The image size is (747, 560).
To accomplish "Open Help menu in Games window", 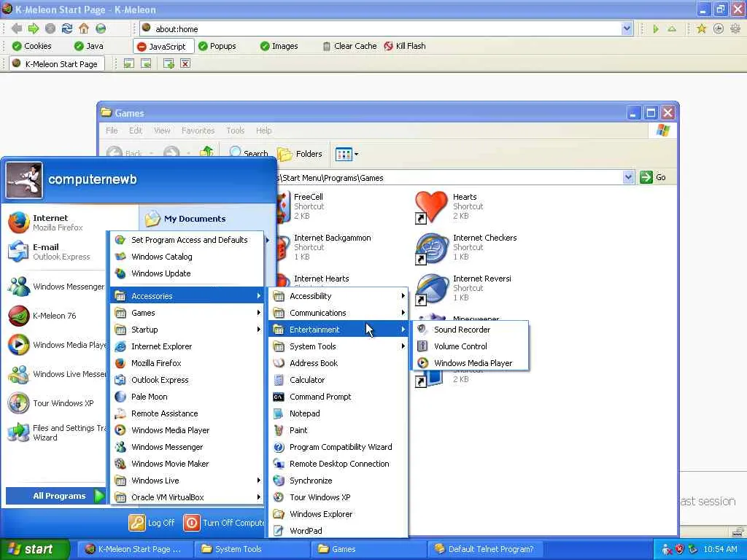I will [263, 130].
